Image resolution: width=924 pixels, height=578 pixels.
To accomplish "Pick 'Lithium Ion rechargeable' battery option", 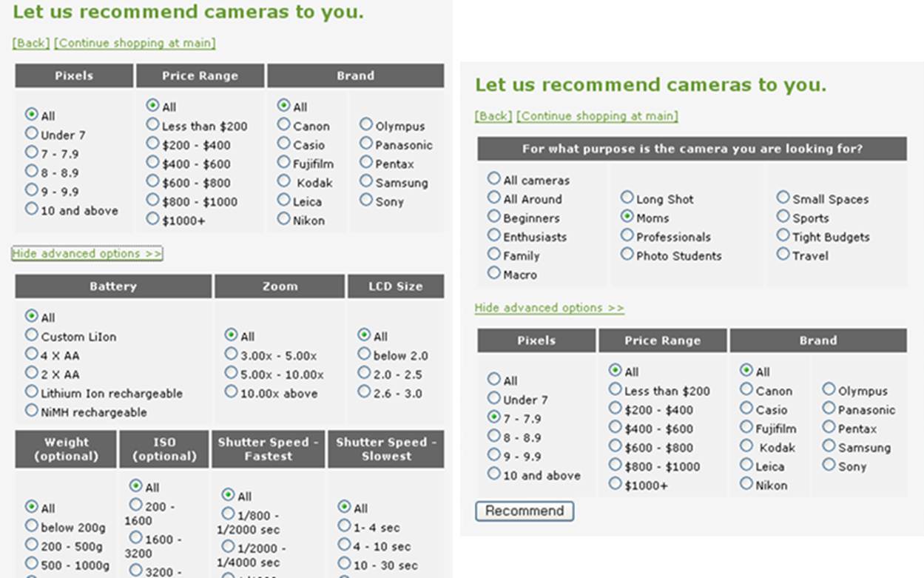I will 31,392.
